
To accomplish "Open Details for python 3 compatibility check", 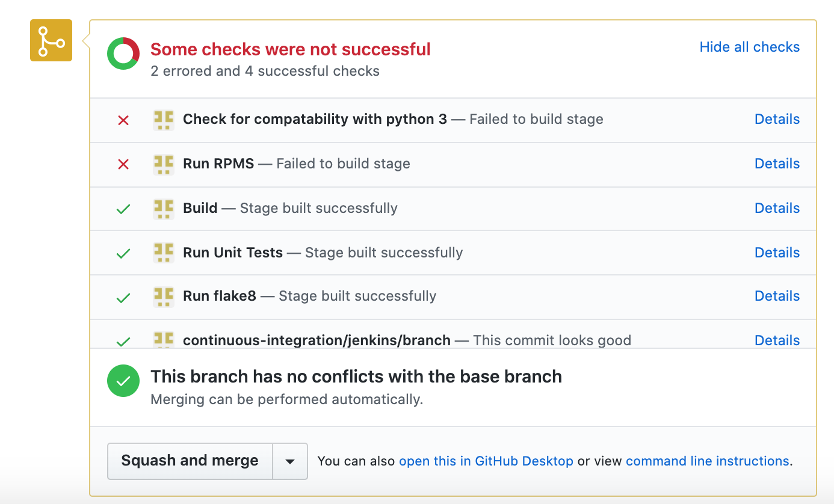I will pyautogui.click(x=777, y=119).
